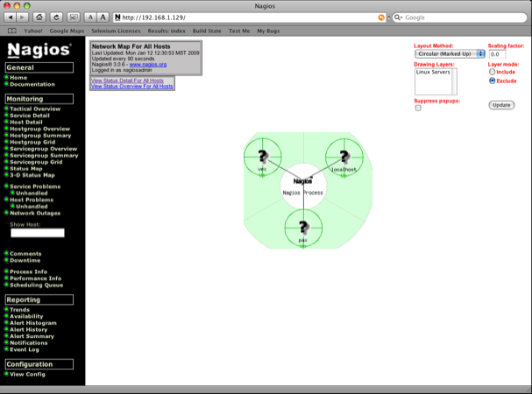Toggle the Suppress popups checkbox
532x394 pixels.
[418, 108]
